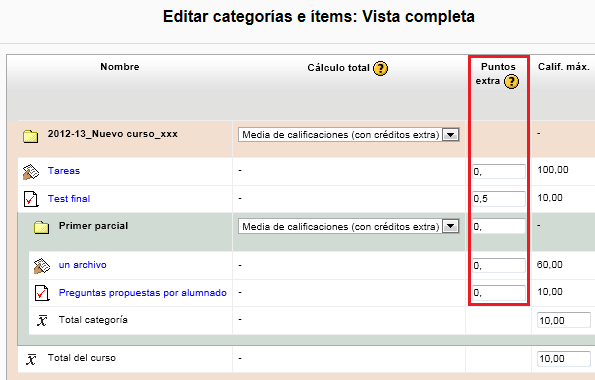Click Preguntas propuestas por alumnado quiz icon

coord(42,293)
